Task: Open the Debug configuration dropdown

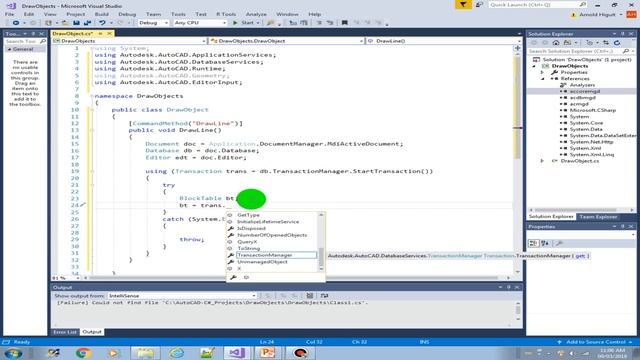Action: click(153, 23)
